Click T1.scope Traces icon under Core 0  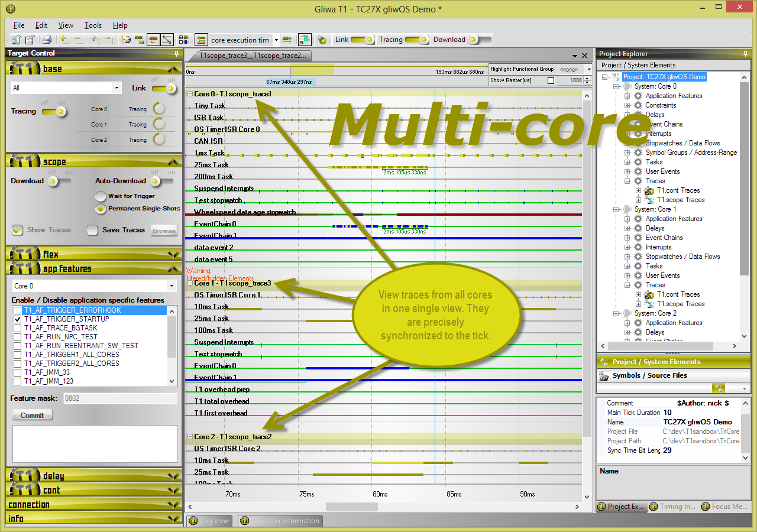point(649,200)
